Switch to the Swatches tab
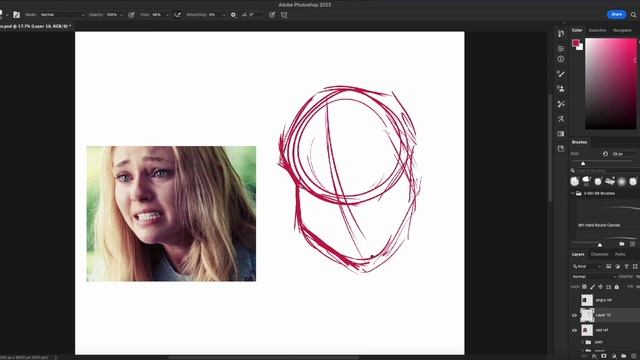This screenshot has width=640, height=360. (x=597, y=30)
